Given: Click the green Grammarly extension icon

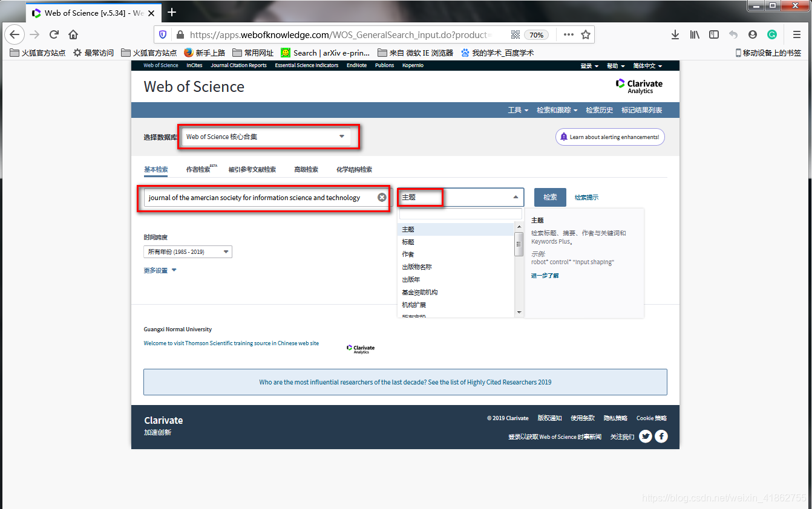Looking at the screenshot, I should pyautogui.click(x=772, y=34).
